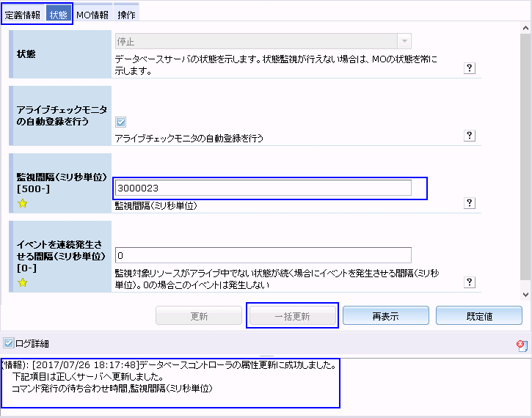Image resolution: width=532 pixels, height=418 pixels.
Task: Click the star icon under 監視間隔 label
Action: pos(22,204)
